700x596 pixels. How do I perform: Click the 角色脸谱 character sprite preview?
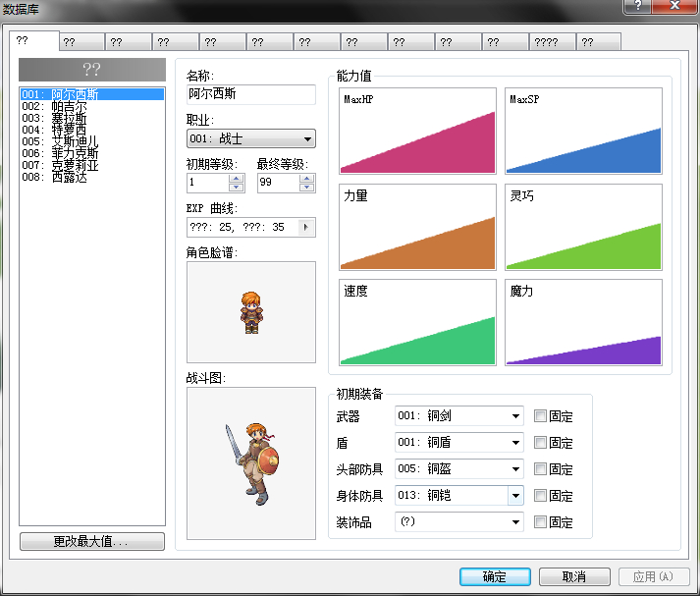coord(251,312)
